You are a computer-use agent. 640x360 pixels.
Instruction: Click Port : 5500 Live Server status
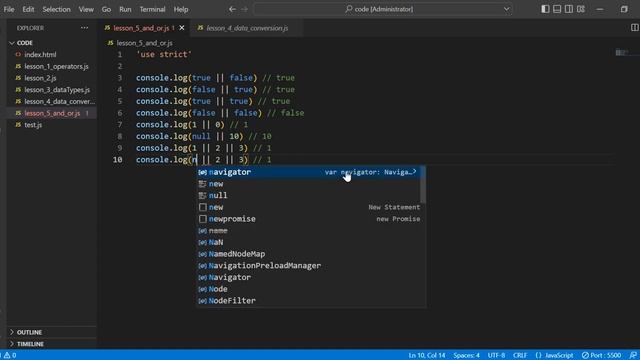pos(602,355)
